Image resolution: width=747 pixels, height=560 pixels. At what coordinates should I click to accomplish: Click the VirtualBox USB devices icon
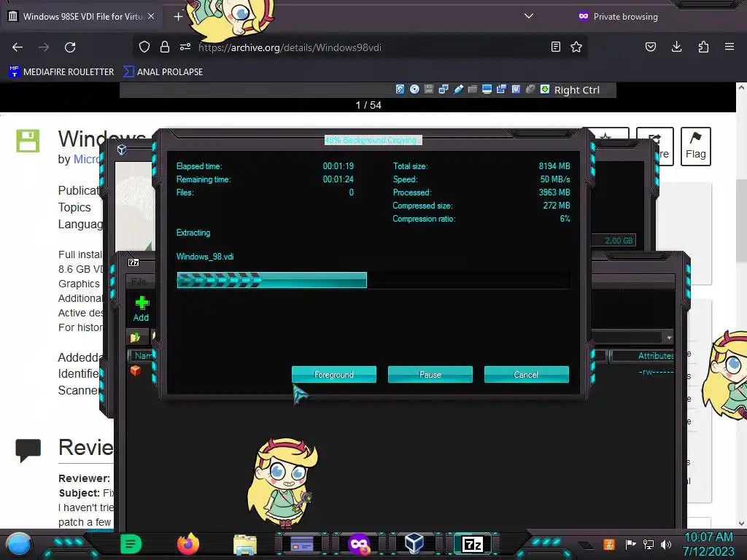458,89
